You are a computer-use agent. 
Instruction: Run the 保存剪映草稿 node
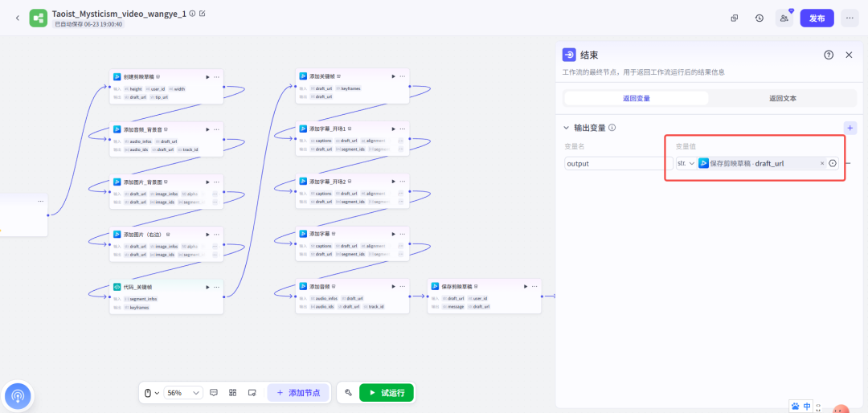point(526,286)
